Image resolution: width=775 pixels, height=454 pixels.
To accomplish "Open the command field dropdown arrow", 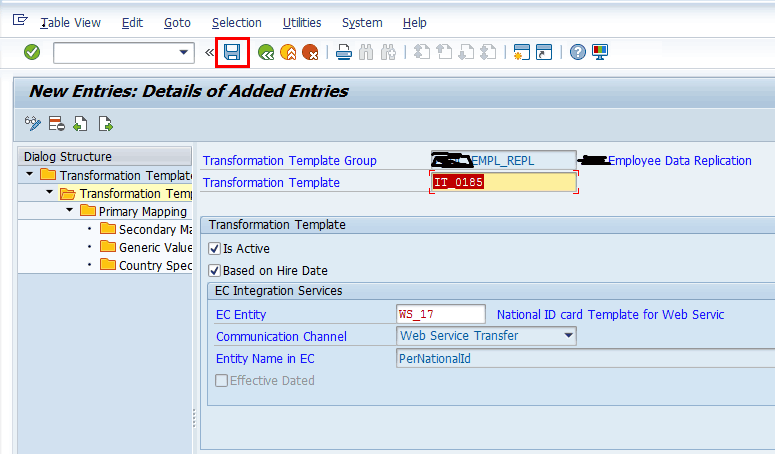I will (183, 52).
